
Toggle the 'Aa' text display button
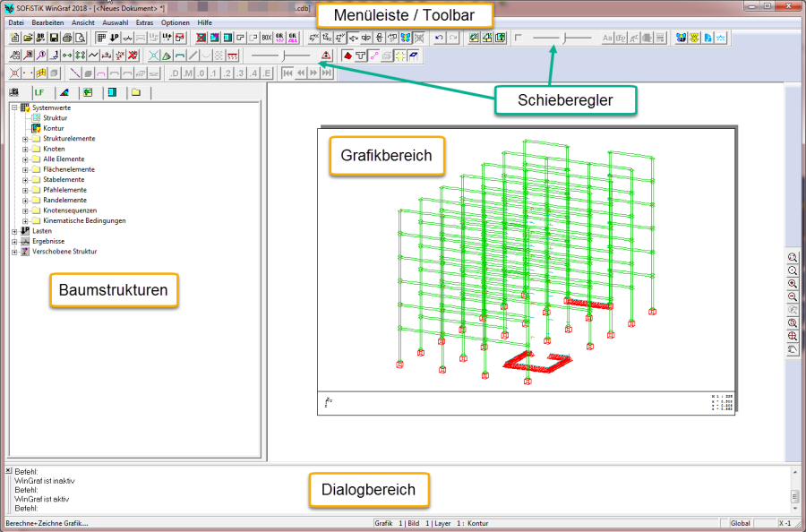pos(607,38)
